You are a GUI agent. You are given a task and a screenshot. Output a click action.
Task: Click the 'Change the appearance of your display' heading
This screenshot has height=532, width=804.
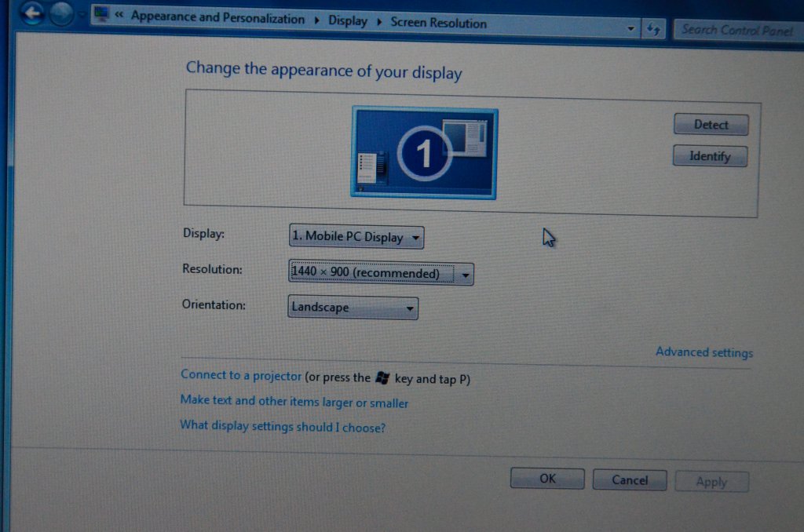coord(324,70)
